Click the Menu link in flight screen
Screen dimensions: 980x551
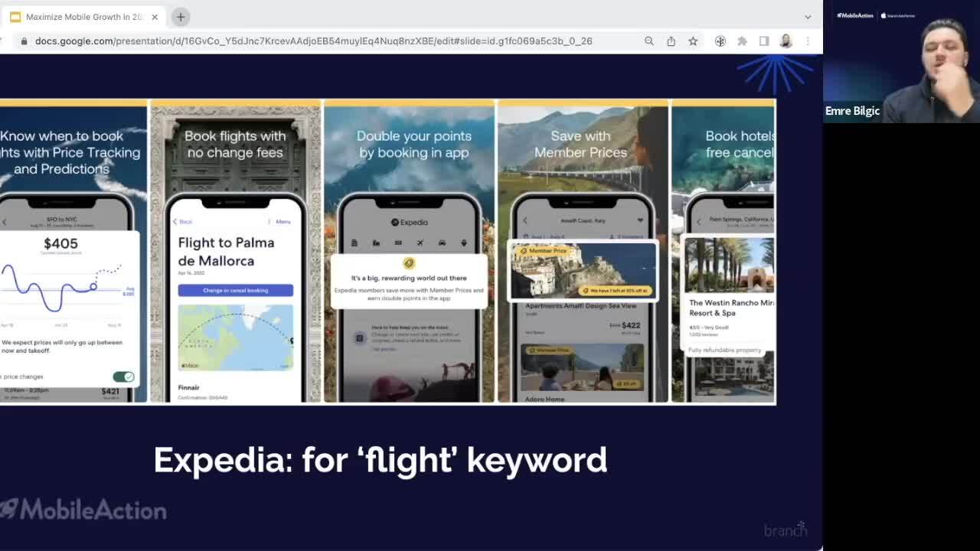283,221
